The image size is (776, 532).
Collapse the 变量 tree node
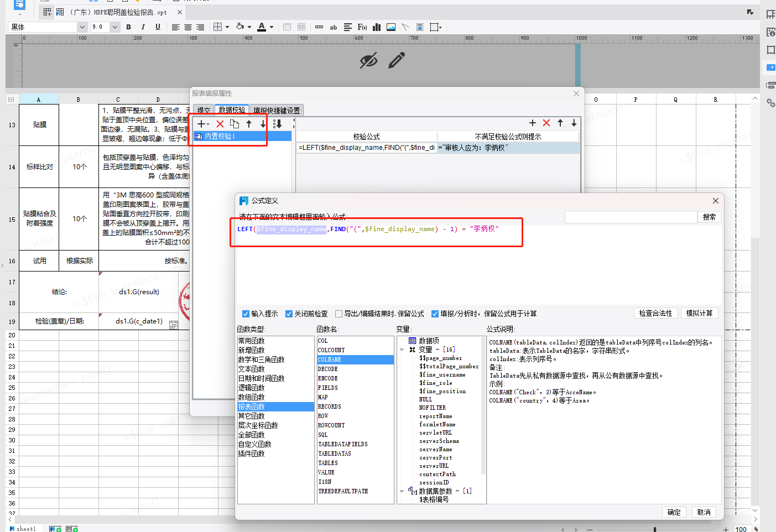[402, 350]
